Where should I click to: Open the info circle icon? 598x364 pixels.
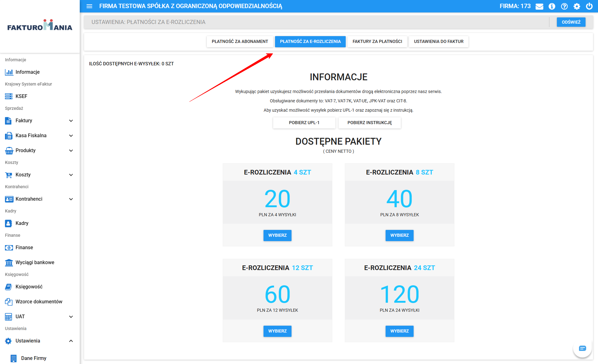[552, 6]
